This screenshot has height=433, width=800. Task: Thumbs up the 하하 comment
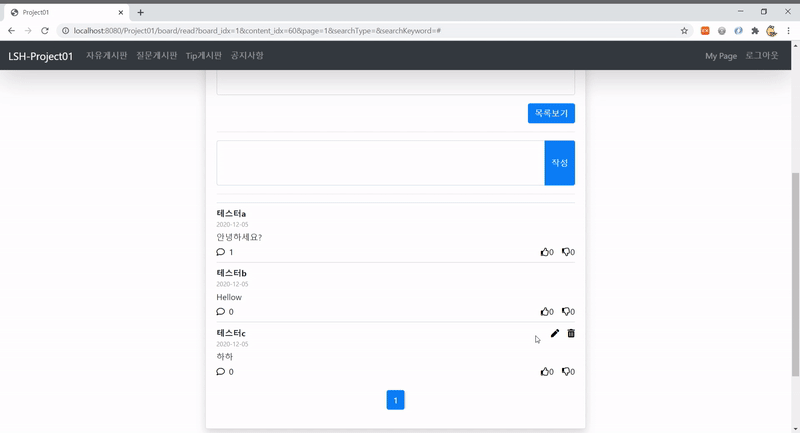point(544,372)
